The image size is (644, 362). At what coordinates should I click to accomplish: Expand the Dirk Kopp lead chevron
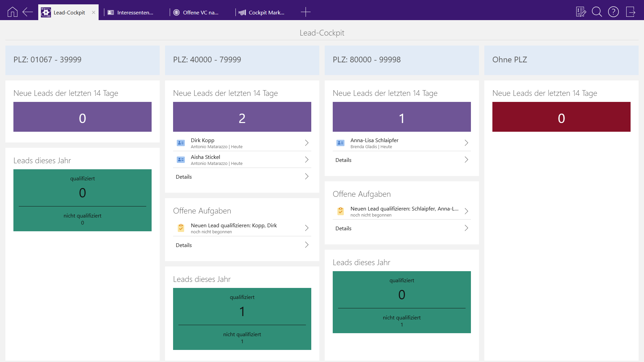[x=307, y=143]
